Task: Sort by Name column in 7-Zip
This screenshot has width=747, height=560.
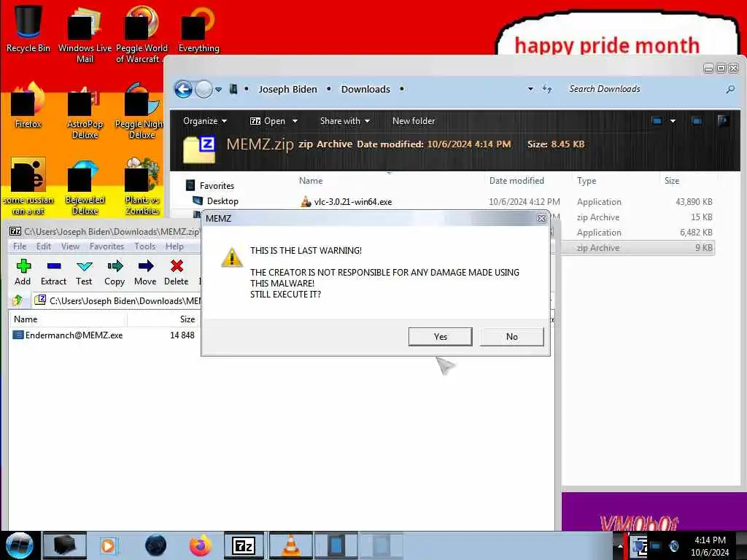Action: point(26,319)
